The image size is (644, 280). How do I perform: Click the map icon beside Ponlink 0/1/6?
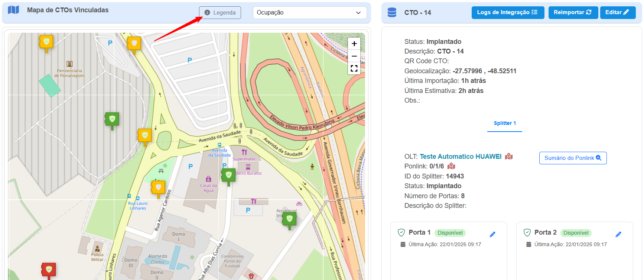[x=451, y=166]
